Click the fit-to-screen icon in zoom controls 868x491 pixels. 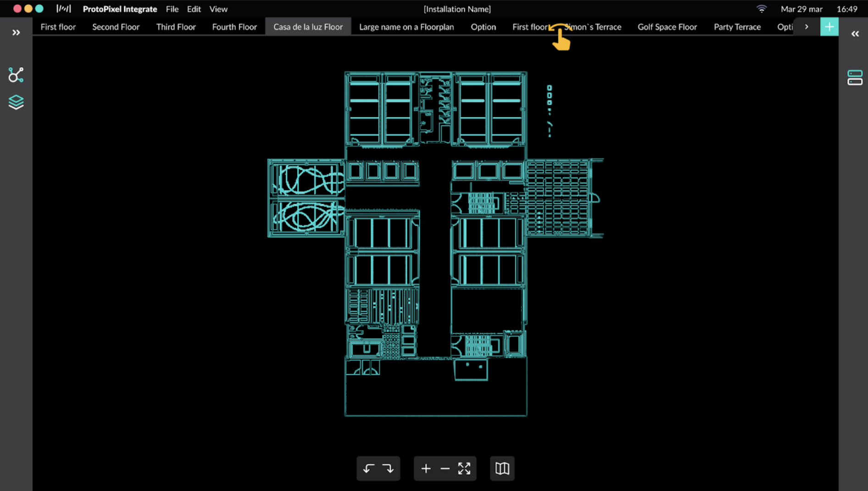pyautogui.click(x=464, y=469)
